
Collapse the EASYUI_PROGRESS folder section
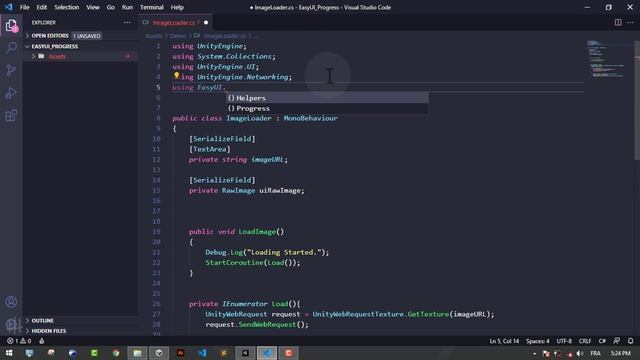coord(27,47)
